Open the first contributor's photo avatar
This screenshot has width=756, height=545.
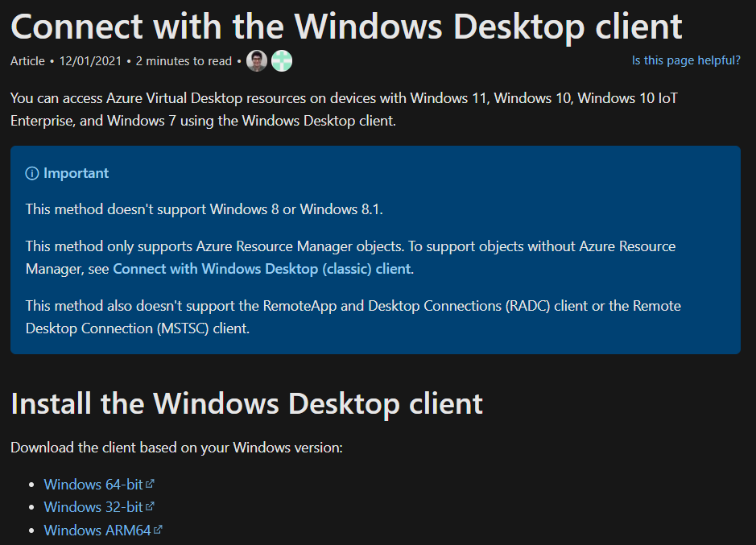257,61
